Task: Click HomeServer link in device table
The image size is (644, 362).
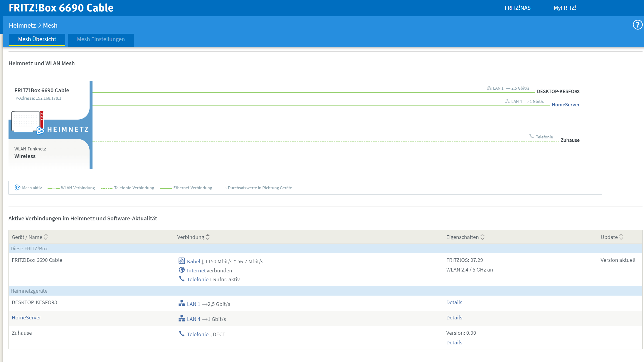Action: (26, 318)
